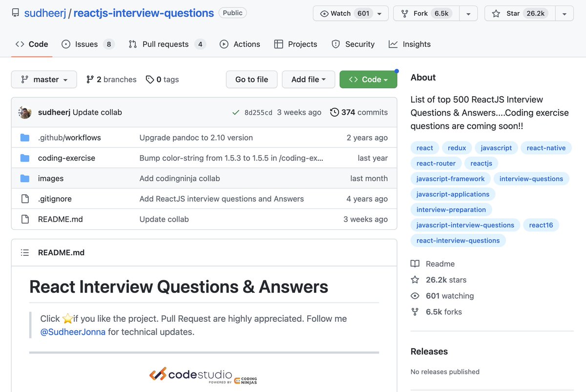Star the repository
The image size is (586, 392).
coord(519,14)
